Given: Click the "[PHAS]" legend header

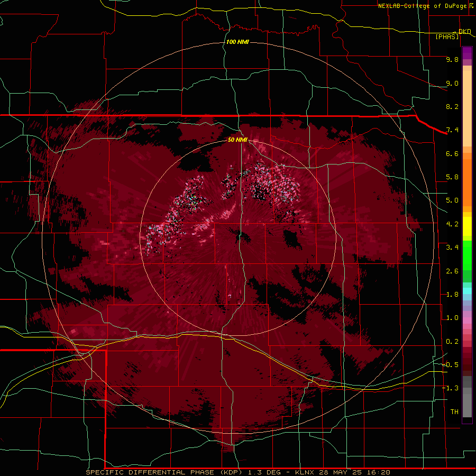Looking at the screenshot, I should point(447,36).
